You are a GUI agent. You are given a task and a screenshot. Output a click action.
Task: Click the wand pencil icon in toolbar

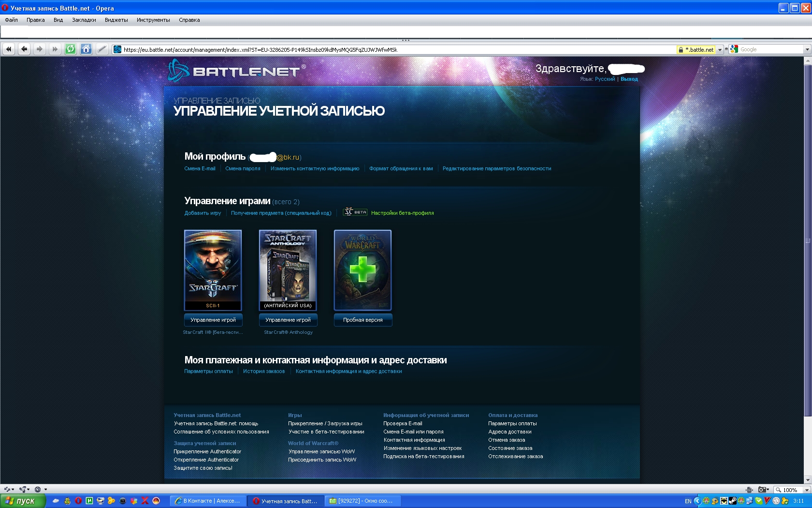pos(101,49)
